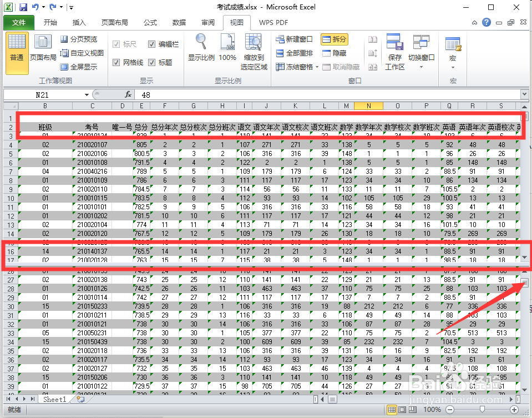Toggle the 编辑栏 formula bar checkbox
Viewport: 532px width, 418px height.
(151, 45)
